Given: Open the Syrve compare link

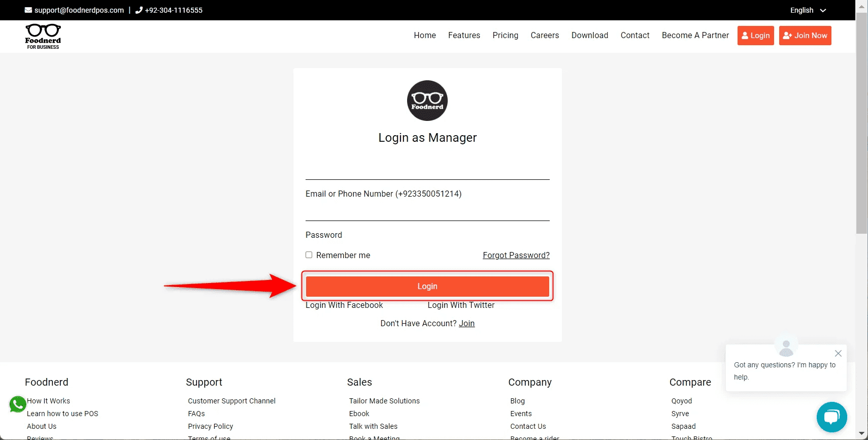Looking at the screenshot, I should (680, 414).
